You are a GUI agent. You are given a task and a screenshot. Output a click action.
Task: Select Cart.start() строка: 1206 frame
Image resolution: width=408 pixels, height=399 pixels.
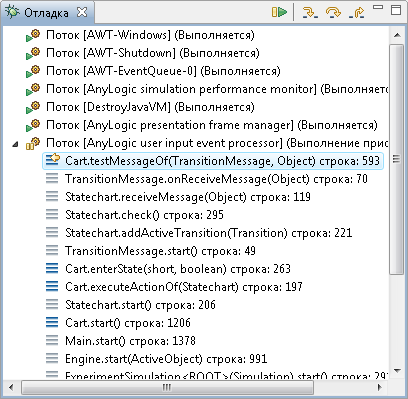click(x=128, y=323)
